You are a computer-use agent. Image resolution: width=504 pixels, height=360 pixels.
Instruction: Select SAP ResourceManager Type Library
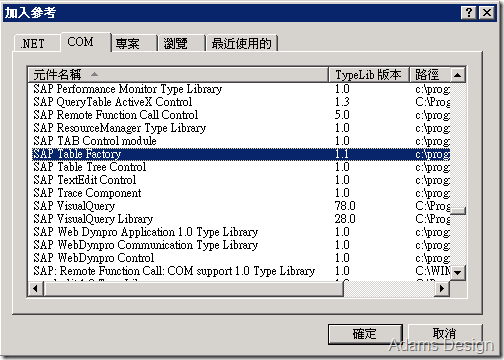point(241,128)
